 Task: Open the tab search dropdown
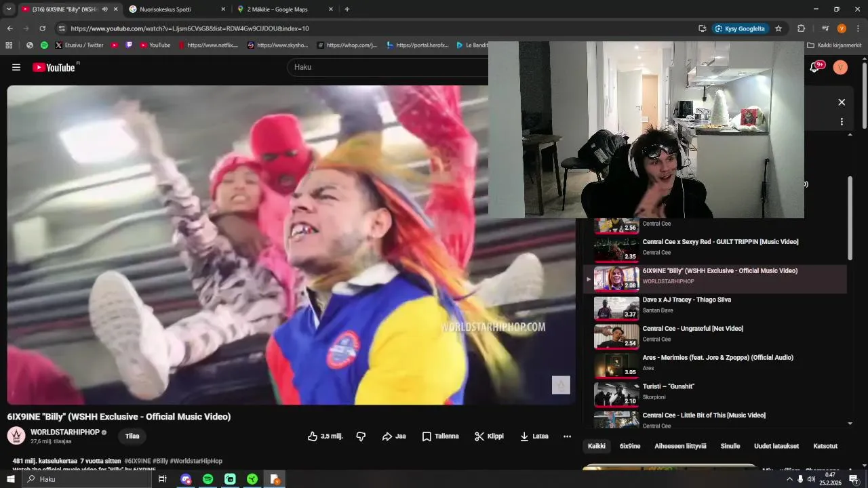tap(9, 9)
